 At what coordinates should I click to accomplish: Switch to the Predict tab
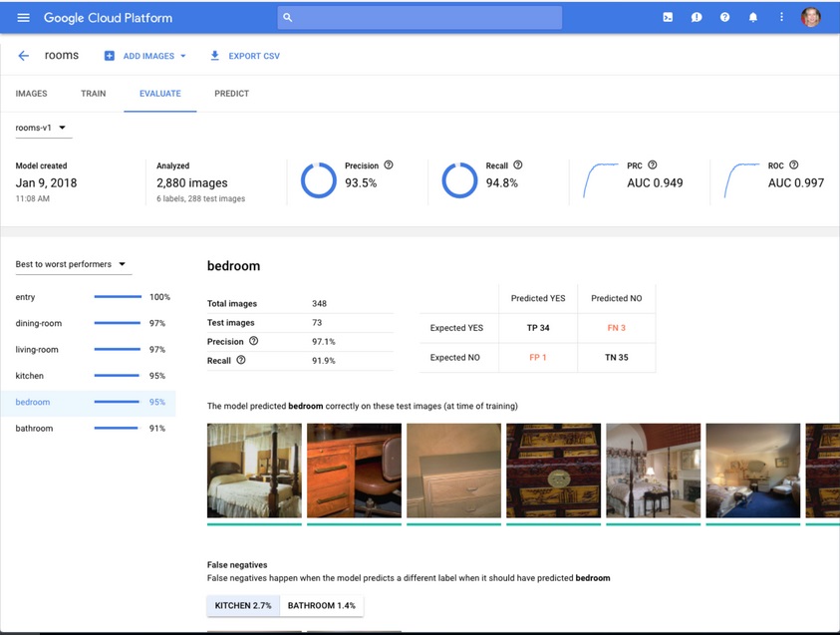(231, 94)
